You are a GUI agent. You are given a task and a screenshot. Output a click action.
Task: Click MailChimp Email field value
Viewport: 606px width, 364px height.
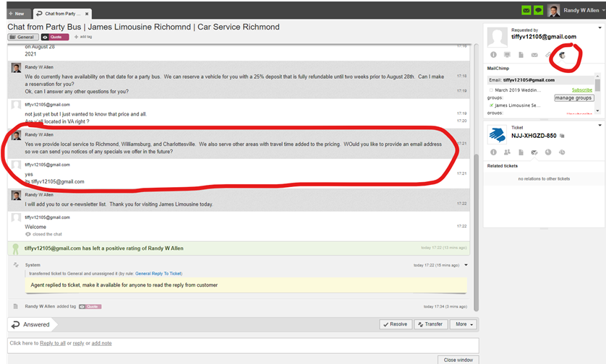(529, 80)
